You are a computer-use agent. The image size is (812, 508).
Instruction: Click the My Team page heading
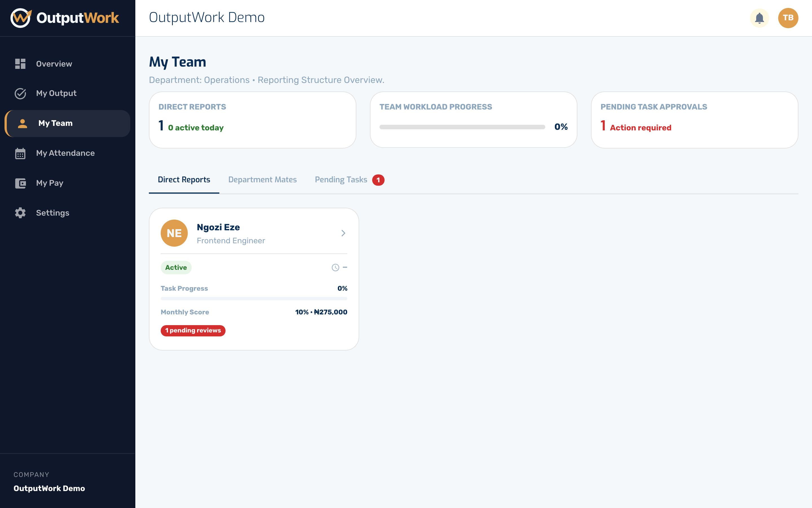coord(178,62)
